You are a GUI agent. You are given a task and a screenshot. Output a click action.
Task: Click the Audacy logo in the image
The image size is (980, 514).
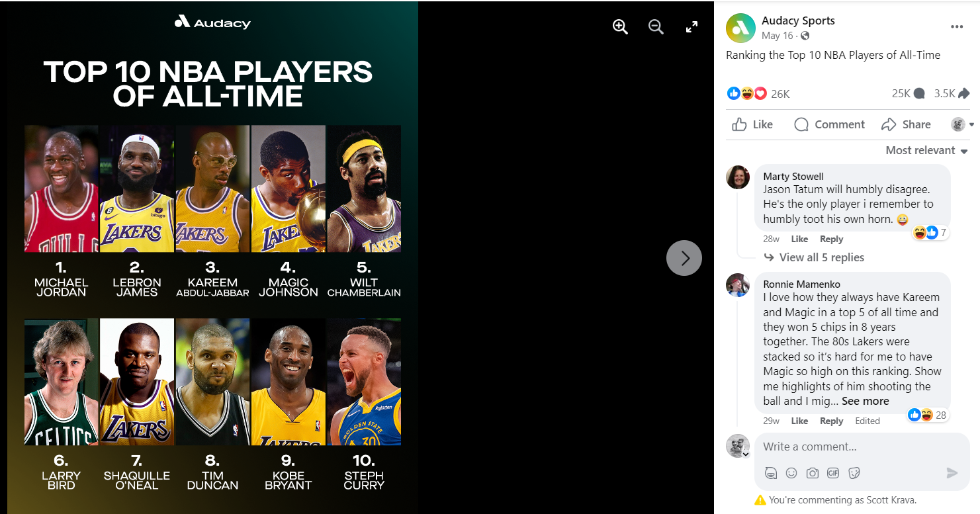click(x=212, y=22)
